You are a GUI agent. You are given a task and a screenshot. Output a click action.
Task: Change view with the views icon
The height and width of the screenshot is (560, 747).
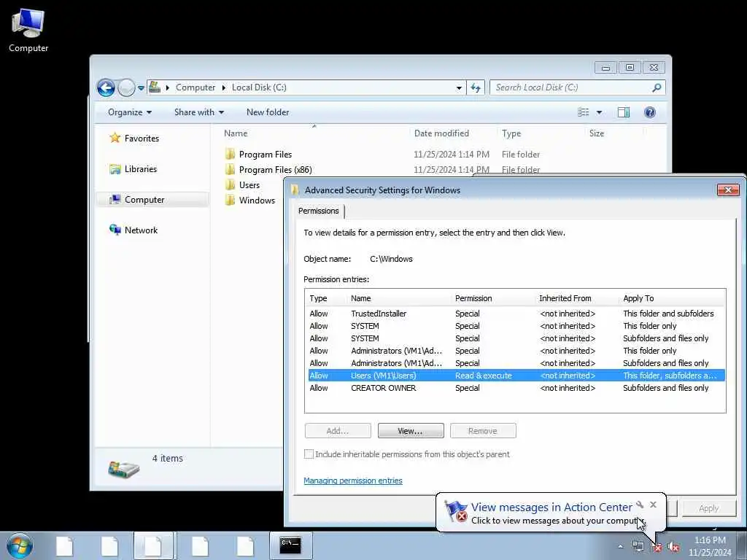pyautogui.click(x=583, y=112)
